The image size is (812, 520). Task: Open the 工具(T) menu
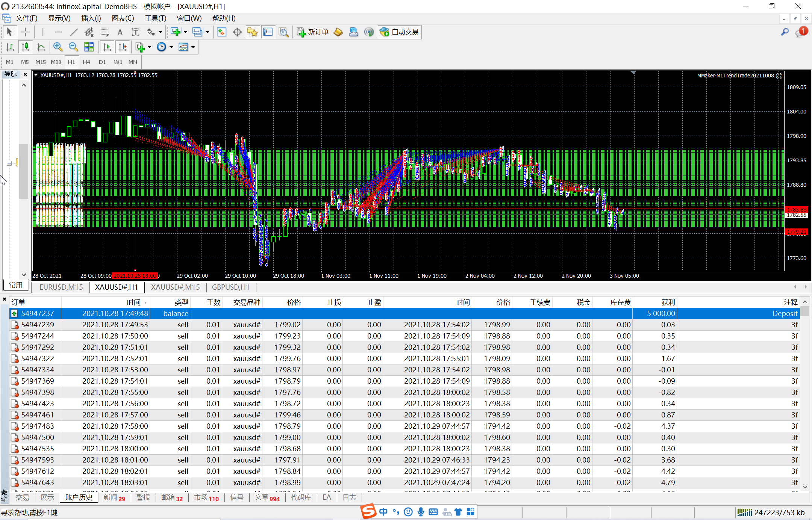(x=156, y=18)
